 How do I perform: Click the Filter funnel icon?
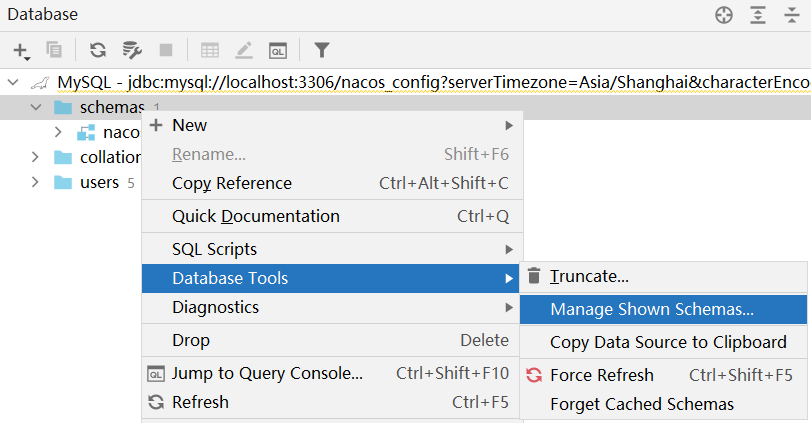322,50
